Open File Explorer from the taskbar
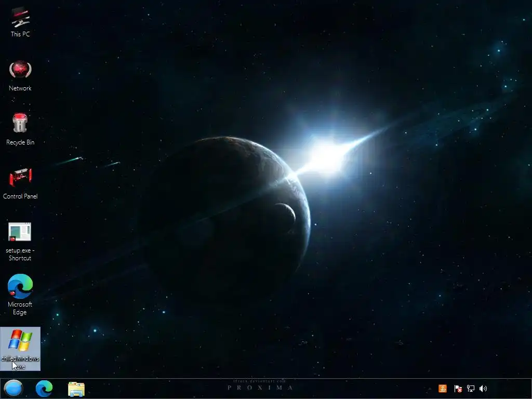 [x=76, y=389]
